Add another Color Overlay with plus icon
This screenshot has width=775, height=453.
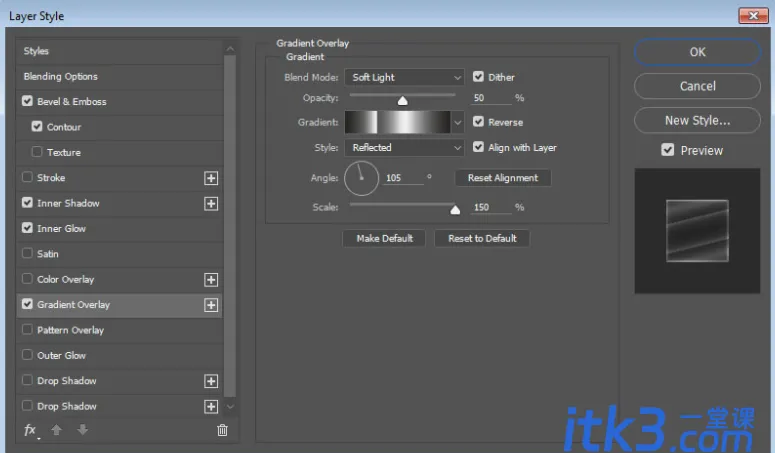tap(211, 280)
